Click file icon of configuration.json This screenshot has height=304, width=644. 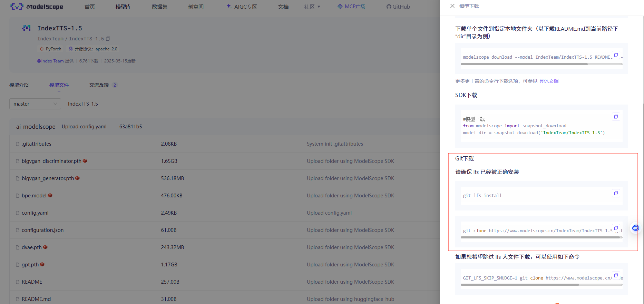[x=18, y=230]
